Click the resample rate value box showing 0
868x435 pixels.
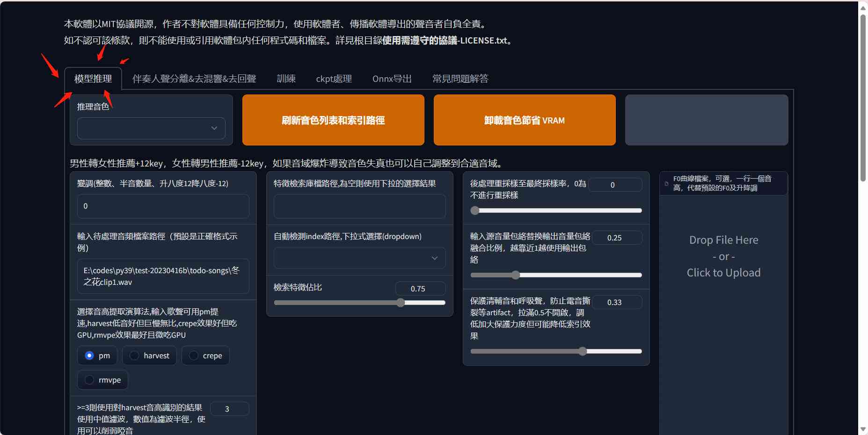(x=615, y=185)
